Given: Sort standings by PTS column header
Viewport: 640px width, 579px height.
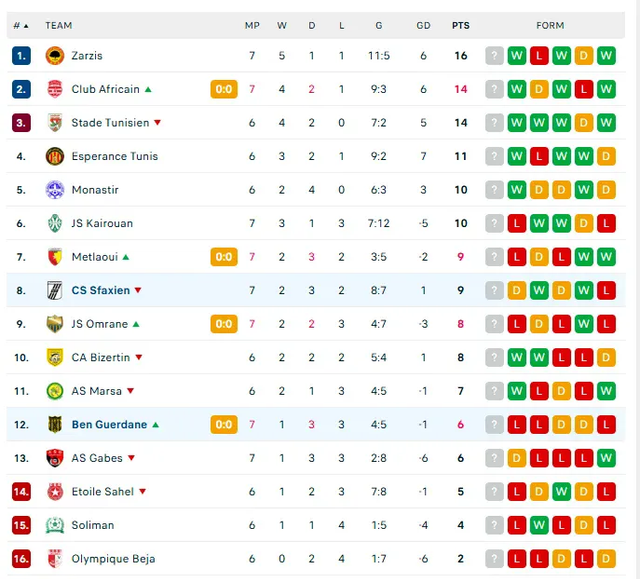Looking at the screenshot, I should (460, 26).
